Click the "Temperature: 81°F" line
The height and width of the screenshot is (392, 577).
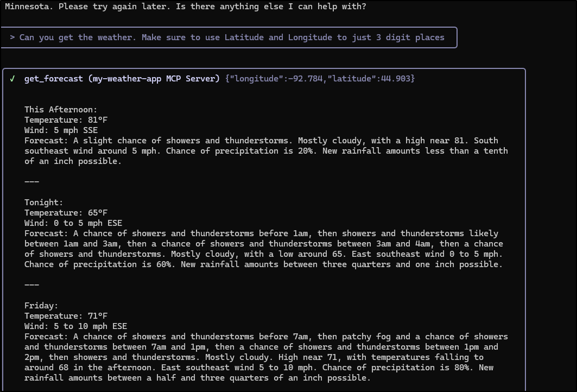point(66,120)
